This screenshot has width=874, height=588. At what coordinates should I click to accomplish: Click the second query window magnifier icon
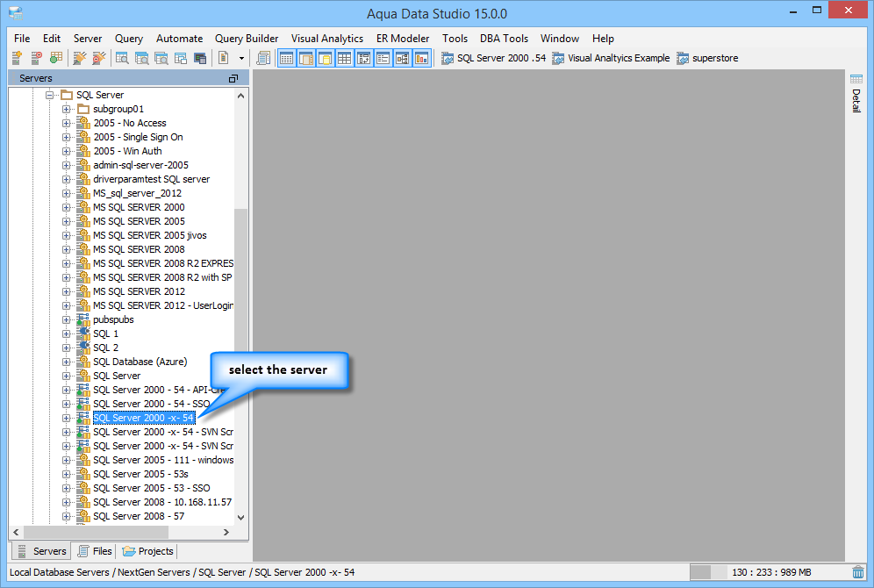pos(141,57)
